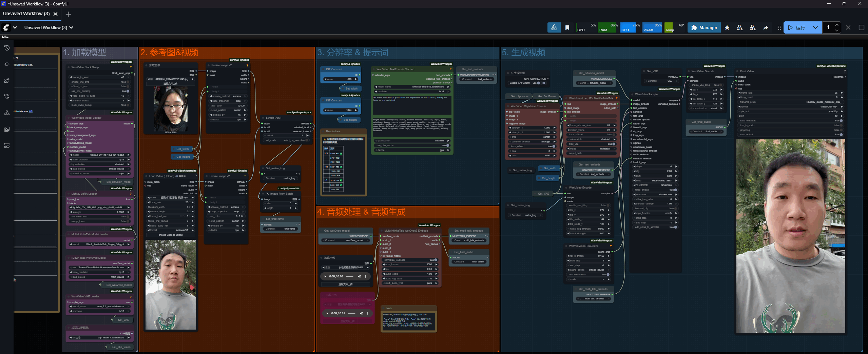868x354 pixels.
Task: Click the bookmark icon in top toolbar
Action: tap(567, 27)
